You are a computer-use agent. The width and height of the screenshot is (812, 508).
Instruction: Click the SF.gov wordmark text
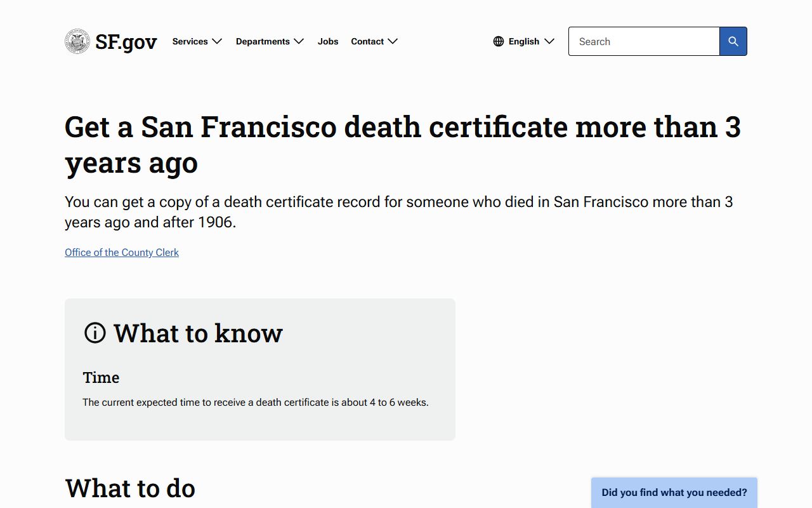tap(126, 42)
